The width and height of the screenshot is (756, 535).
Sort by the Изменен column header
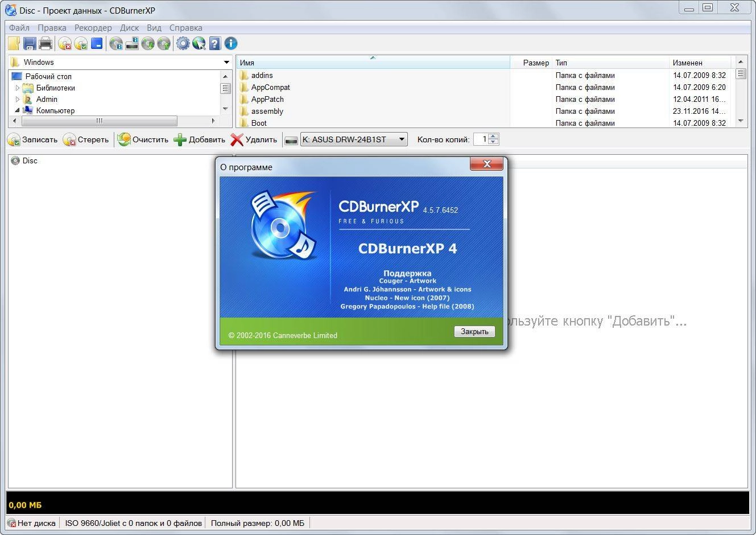(700, 63)
